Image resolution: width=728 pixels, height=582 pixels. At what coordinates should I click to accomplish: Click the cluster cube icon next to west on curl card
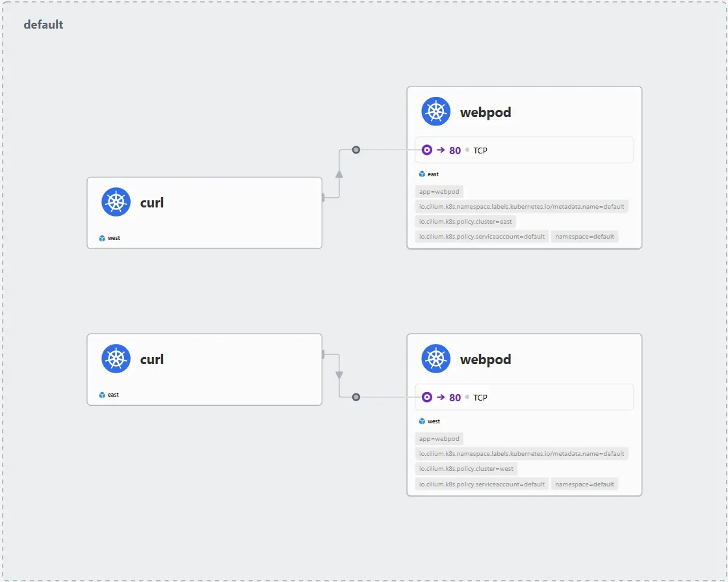click(x=102, y=238)
